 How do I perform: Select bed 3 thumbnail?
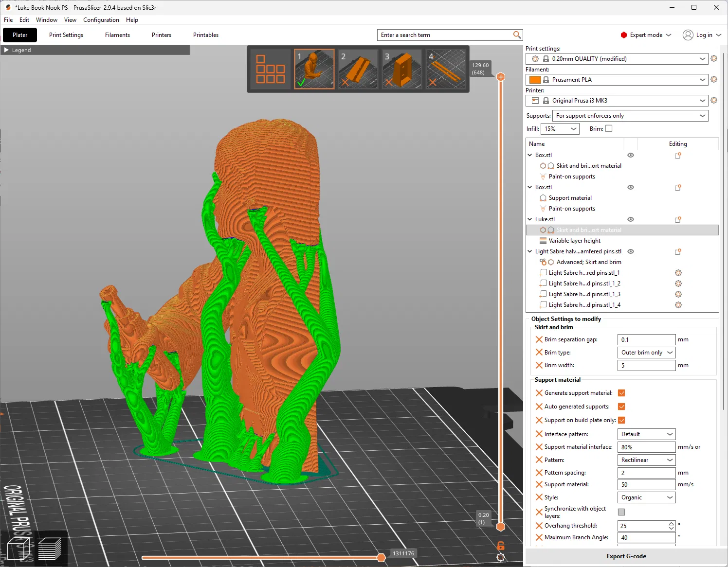tap(402, 69)
